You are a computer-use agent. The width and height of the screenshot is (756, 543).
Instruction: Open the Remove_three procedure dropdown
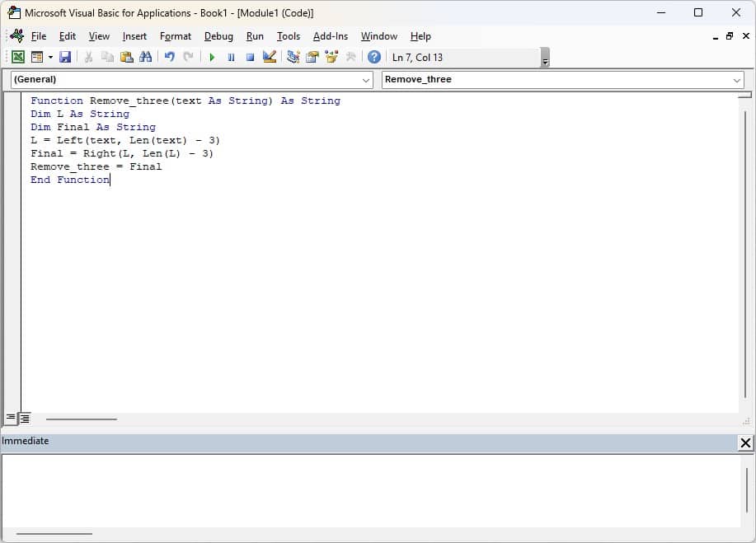point(737,80)
